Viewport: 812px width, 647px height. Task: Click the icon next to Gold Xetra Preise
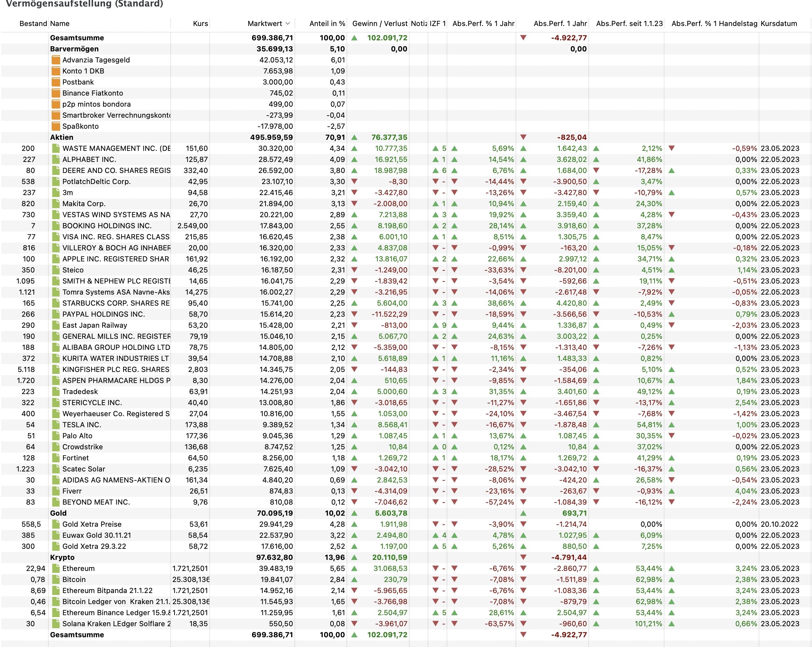coord(56,524)
